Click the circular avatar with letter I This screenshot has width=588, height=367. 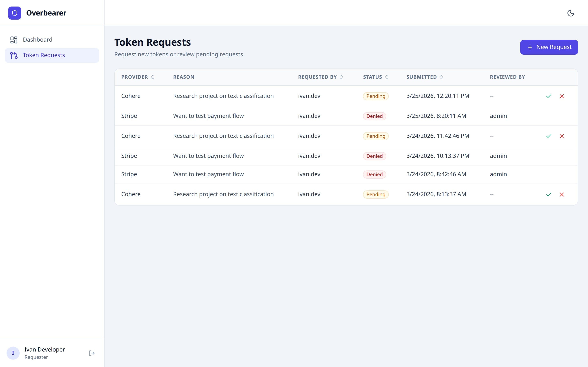13,353
